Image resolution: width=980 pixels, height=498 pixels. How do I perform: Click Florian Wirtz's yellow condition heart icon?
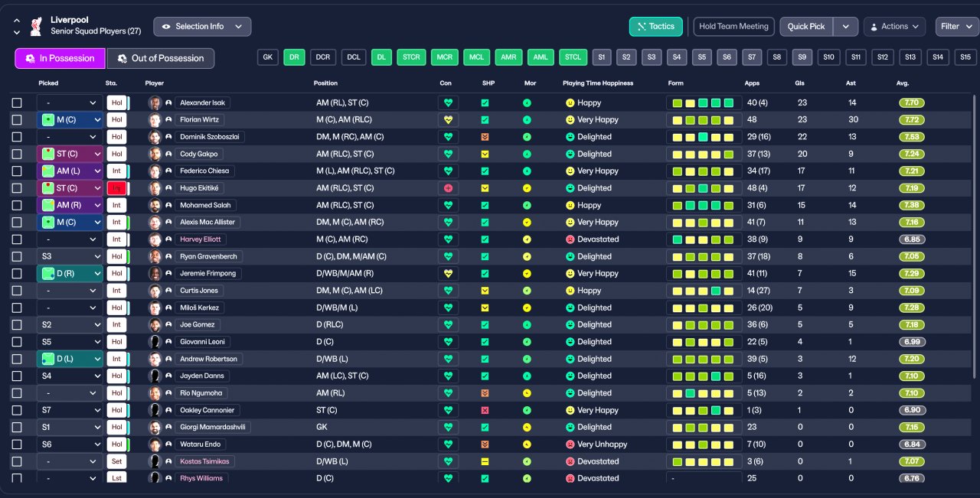coord(448,119)
